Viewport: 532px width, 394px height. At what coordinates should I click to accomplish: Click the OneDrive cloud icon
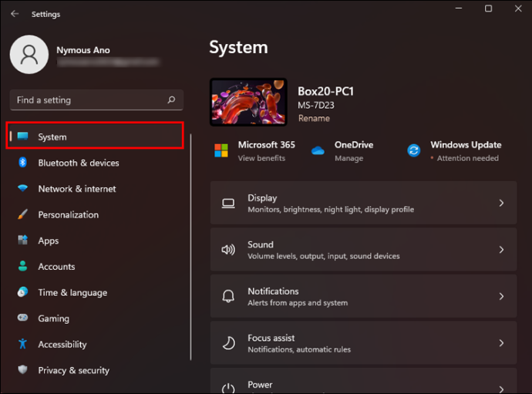318,150
